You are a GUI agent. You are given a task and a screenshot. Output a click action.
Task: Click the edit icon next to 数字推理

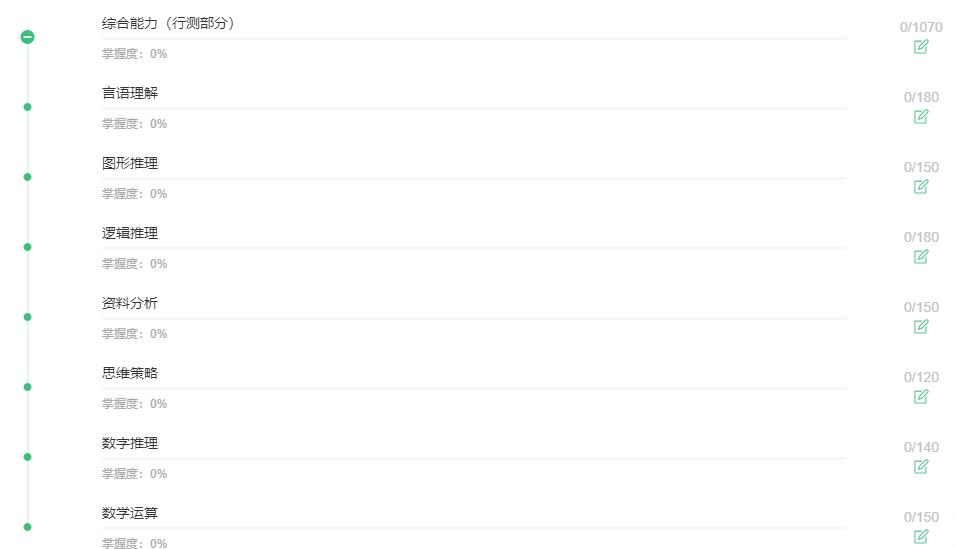click(921, 467)
